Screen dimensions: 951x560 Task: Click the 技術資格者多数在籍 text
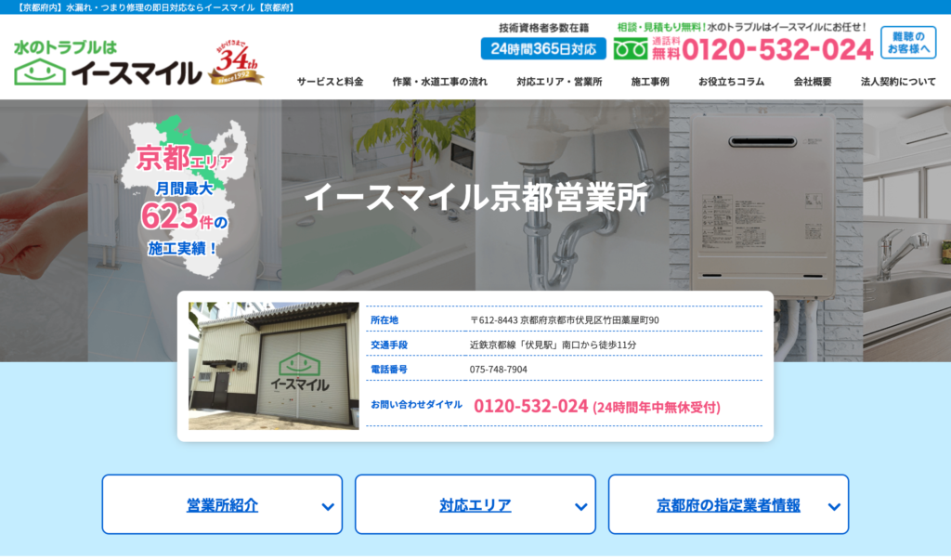543,28
